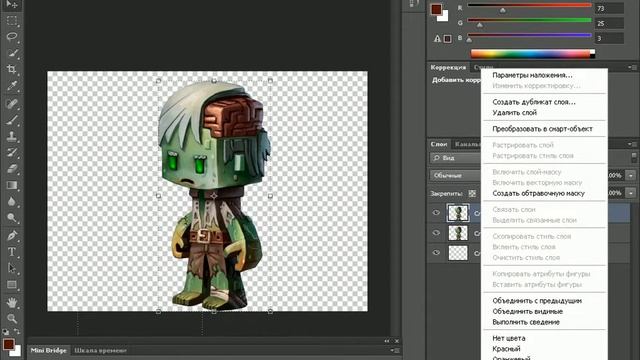Select the Brush tool
The height and width of the screenshot is (360, 640).
coord(11,120)
